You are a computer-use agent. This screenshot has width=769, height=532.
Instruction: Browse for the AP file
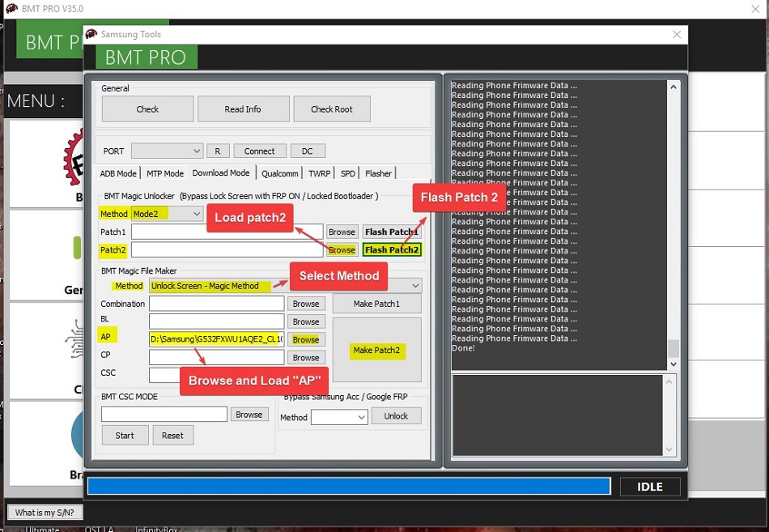tap(306, 339)
